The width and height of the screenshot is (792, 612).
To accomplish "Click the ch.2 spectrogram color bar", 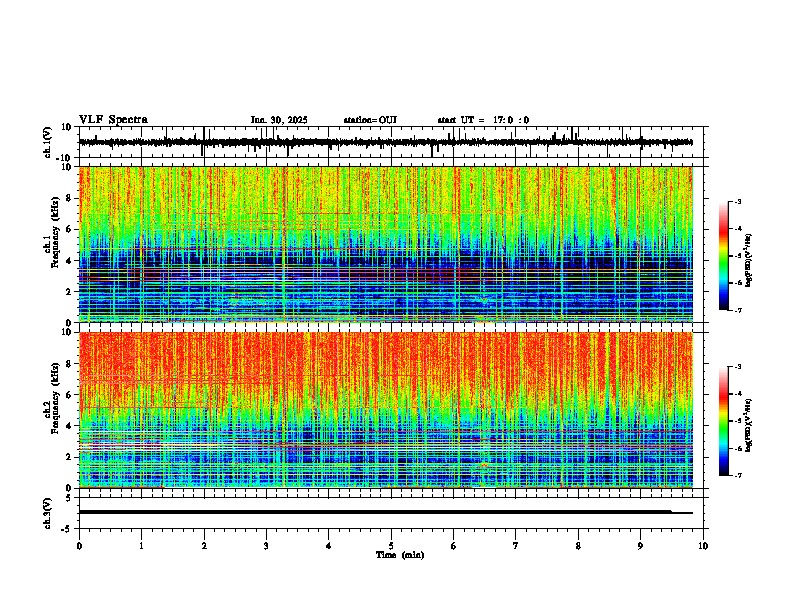I will pyautogui.click(x=724, y=421).
